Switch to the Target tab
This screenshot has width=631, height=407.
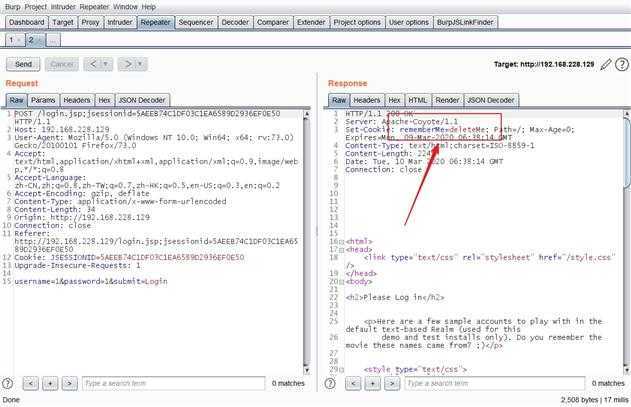tap(63, 23)
